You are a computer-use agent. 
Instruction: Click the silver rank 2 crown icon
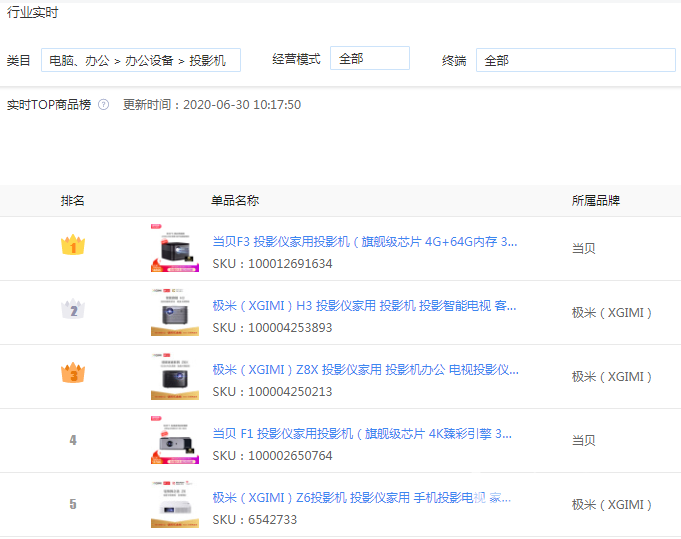coord(73,309)
